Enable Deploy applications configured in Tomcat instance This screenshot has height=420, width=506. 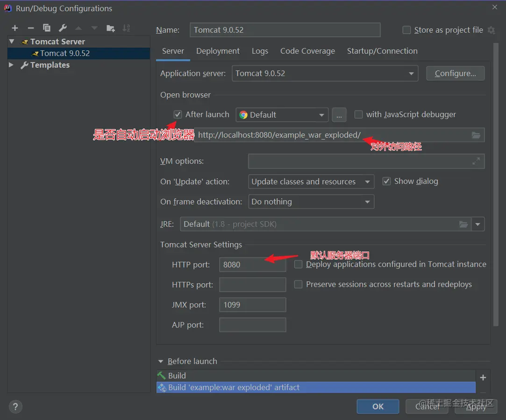point(298,264)
